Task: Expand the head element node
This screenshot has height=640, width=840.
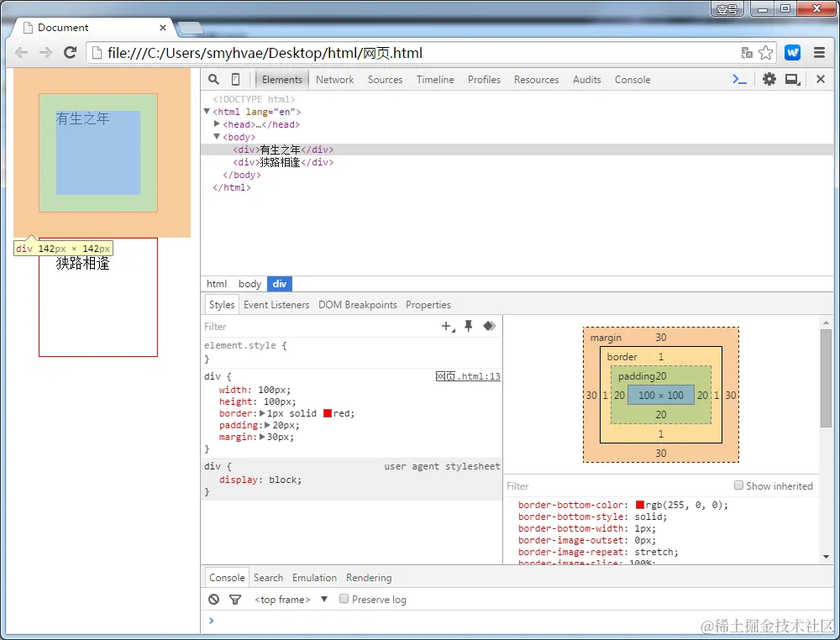Action: 217,123
